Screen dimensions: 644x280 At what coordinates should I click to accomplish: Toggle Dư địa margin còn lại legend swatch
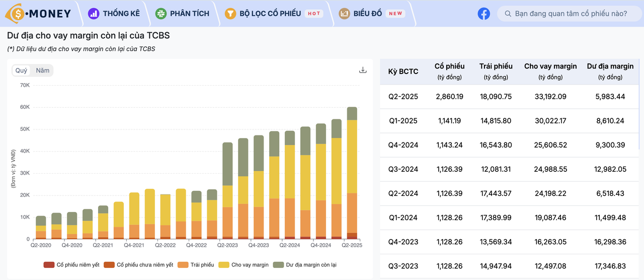pos(278,264)
